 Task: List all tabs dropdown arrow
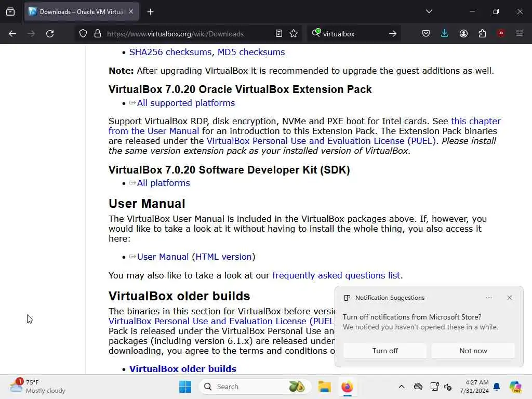pos(429,11)
